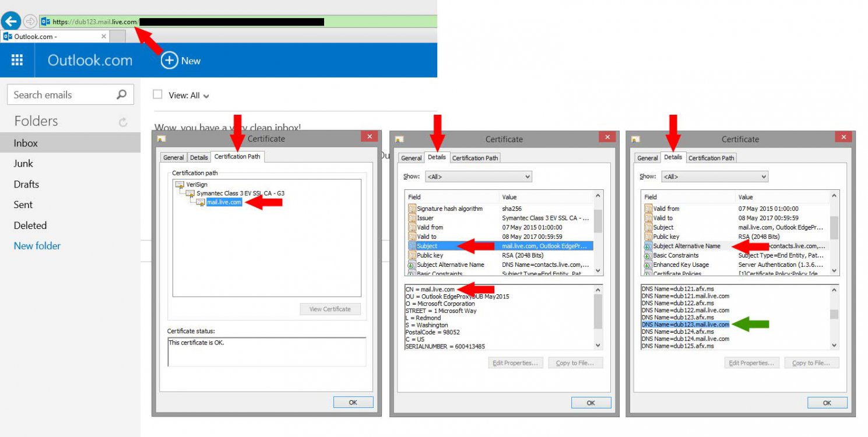Screen dimensions: 868x437
Task: Open General tab in middle Certificate dialog
Action: click(412, 158)
